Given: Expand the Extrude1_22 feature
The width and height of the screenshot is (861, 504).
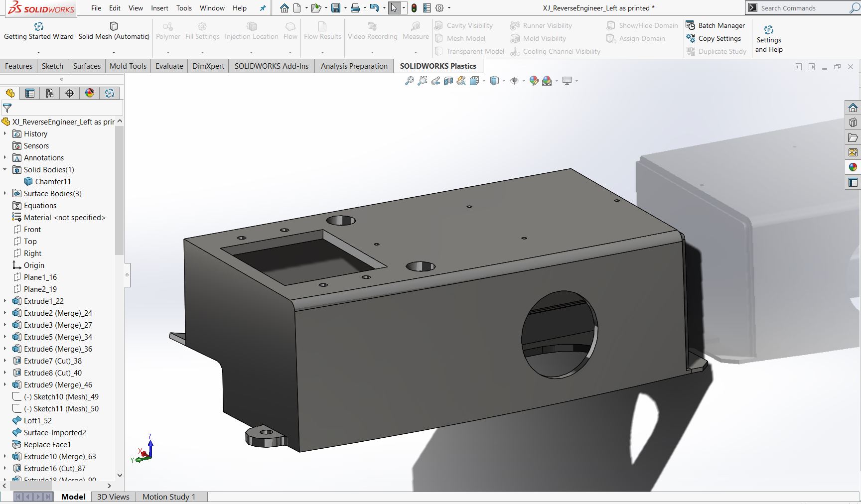Looking at the screenshot, I should pyautogui.click(x=5, y=301).
